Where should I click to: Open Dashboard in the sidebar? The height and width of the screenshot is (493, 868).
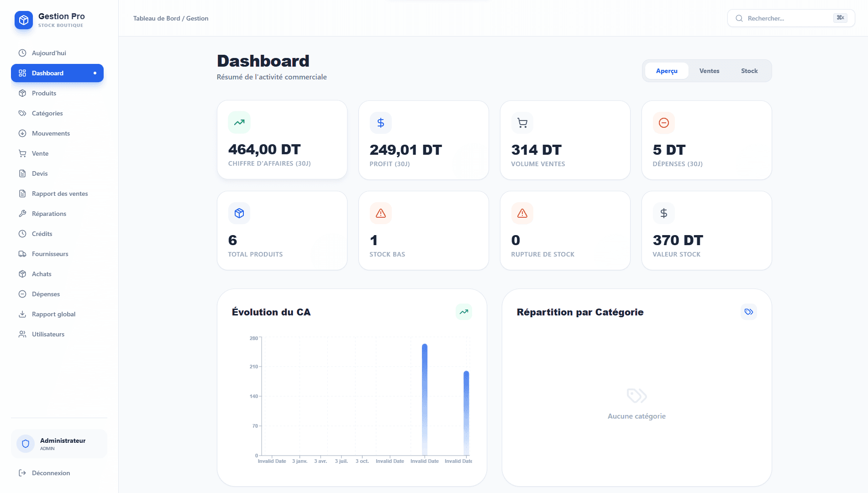(x=57, y=73)
